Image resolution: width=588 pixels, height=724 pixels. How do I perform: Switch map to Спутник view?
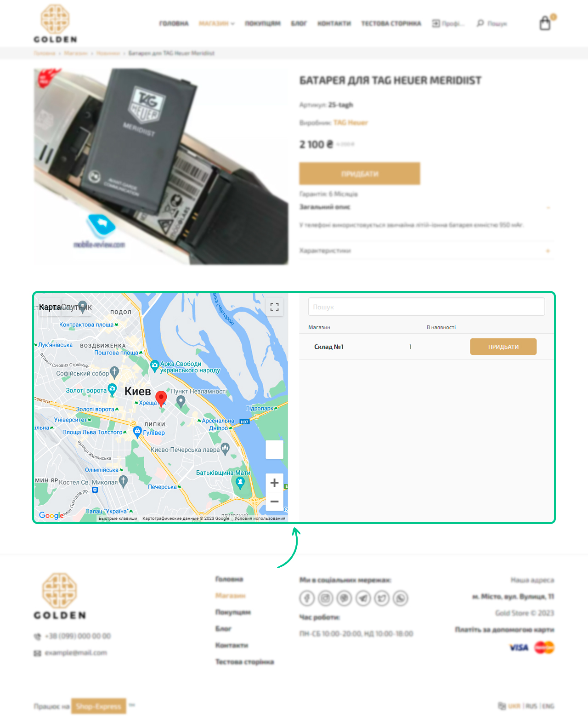click(x=77, y=307)
